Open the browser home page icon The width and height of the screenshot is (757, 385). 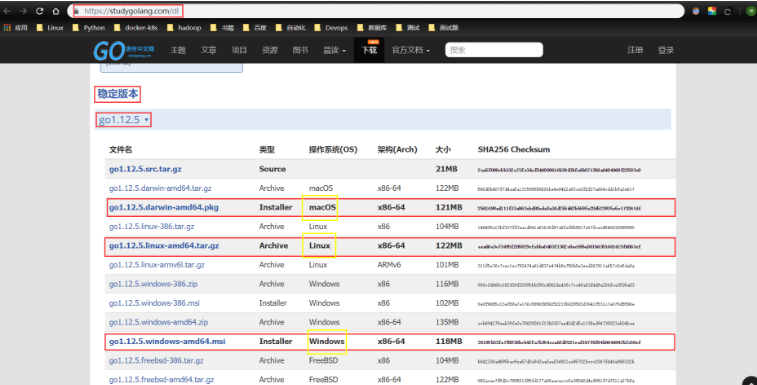[x=56, y=11]
